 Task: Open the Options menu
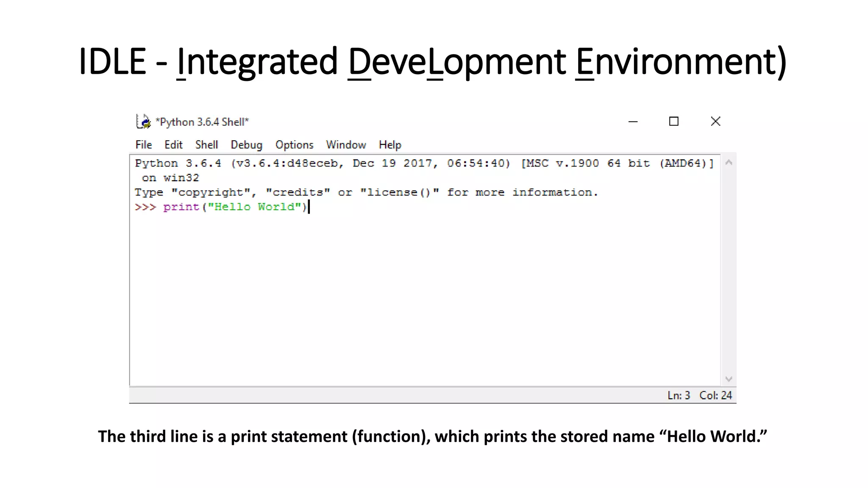click(x=294, y=145)
